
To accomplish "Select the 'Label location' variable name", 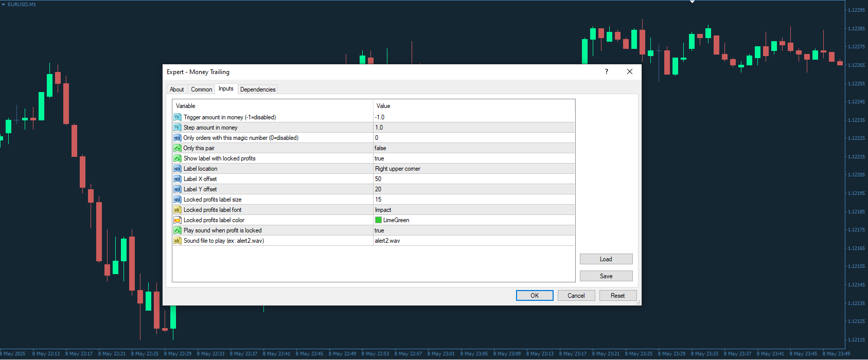I will (x=201, y=169).
